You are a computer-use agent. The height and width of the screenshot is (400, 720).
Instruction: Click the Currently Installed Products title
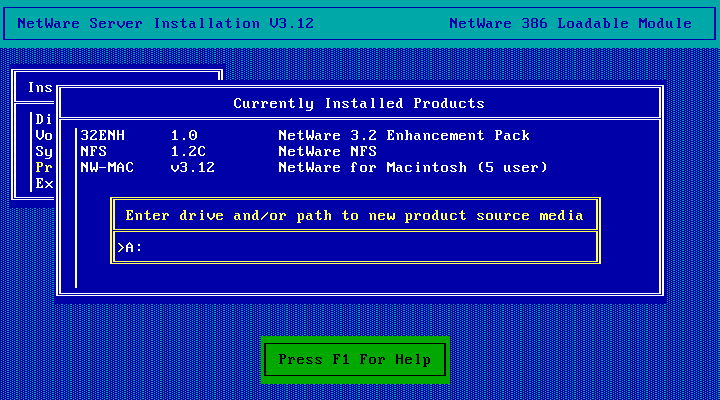pos(359,103)
